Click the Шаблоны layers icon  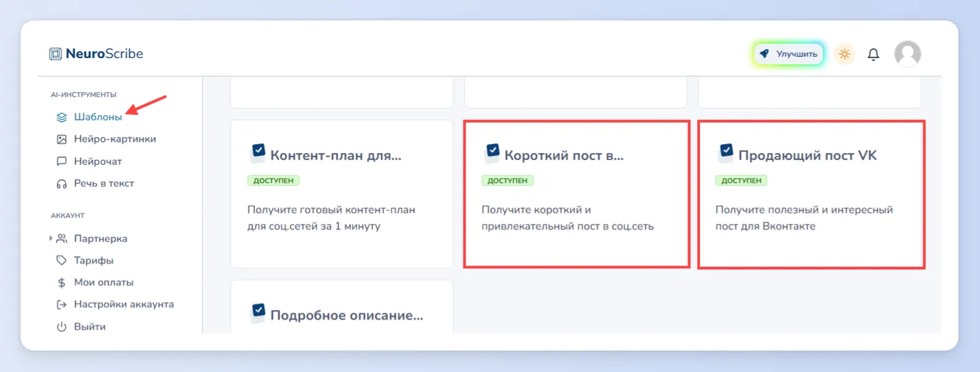(62, 117)
